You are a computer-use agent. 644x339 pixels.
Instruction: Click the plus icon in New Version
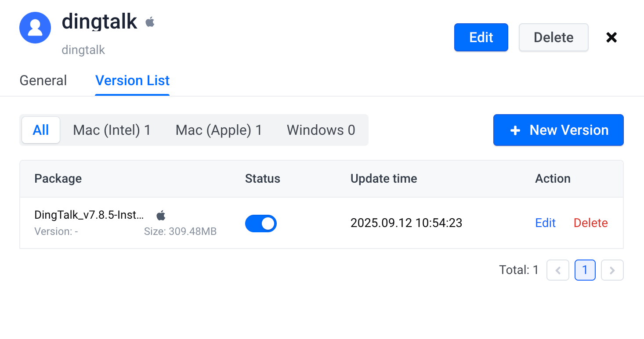point(515,130)
